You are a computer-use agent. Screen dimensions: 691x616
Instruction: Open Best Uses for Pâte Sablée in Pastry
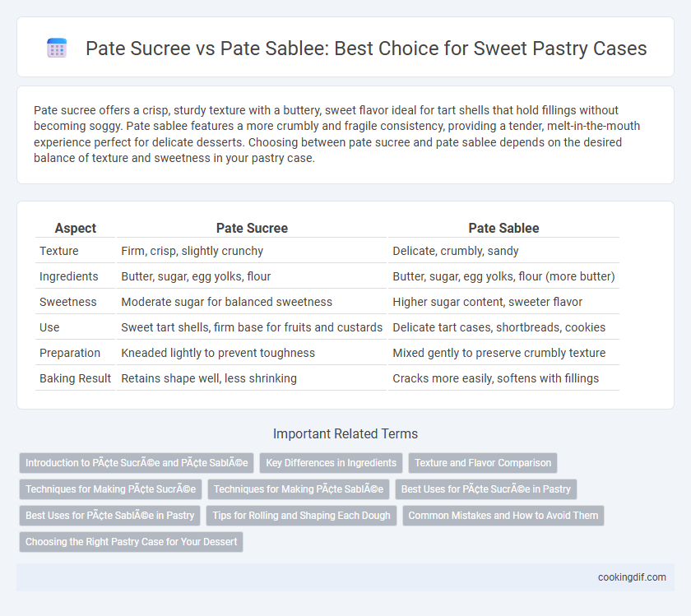tap(109, 516)
